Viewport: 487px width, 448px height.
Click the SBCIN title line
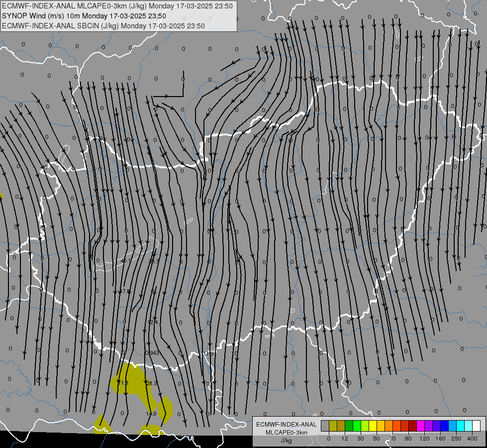tap(103, 26)
